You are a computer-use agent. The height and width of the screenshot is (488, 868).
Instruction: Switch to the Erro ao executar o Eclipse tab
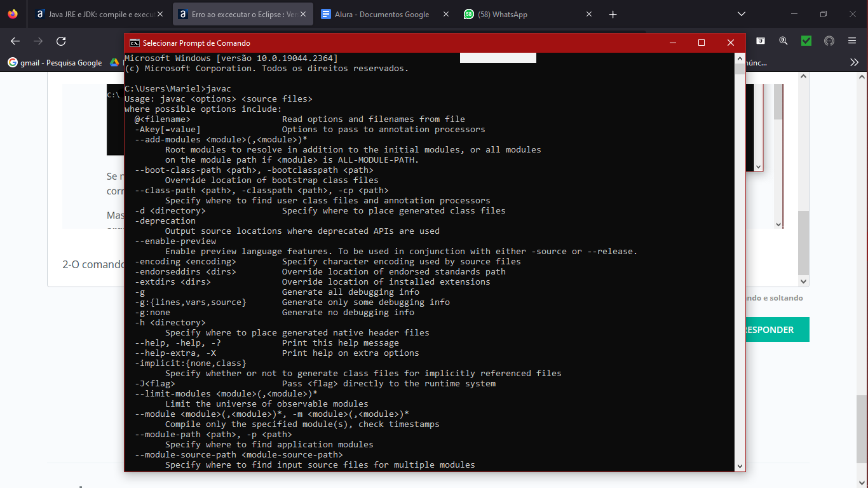coord(243,14)
